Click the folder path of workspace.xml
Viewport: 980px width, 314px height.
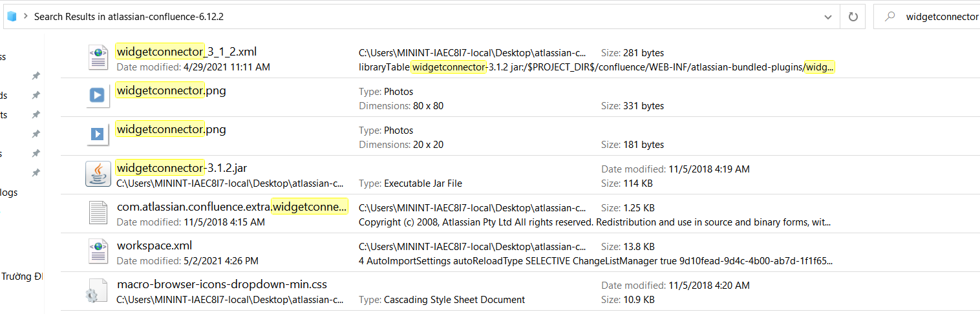pos(472,247)
